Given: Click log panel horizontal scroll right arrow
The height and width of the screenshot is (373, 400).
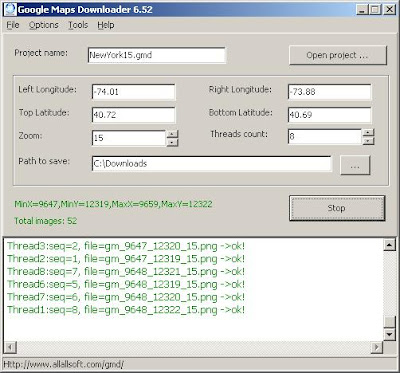Looking at the screenshot, I should [x=377, y=348].
